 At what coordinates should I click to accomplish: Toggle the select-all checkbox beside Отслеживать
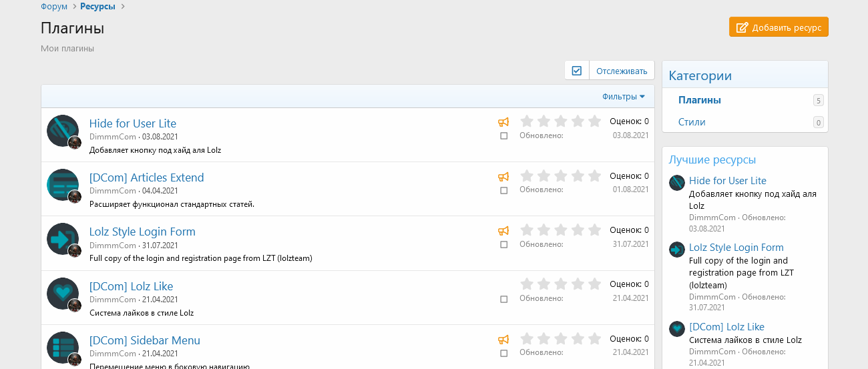577,71
